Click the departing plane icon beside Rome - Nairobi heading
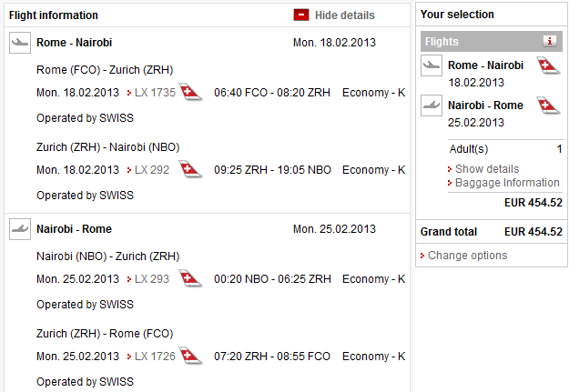569x392 pixels. coord(20,43)
